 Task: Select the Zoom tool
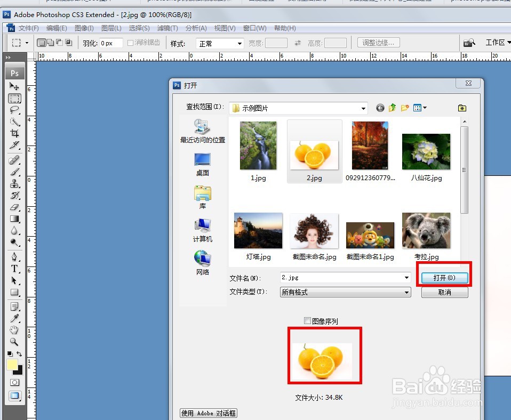click(14, 343)
